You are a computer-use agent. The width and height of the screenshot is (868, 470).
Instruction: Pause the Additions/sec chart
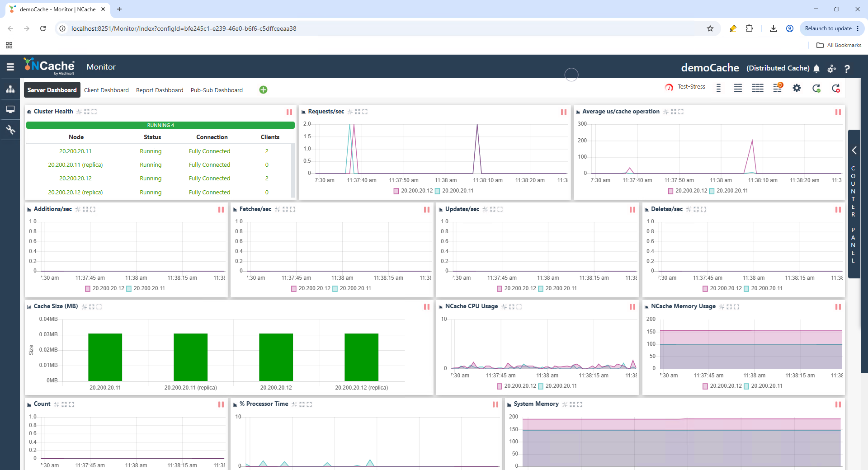pyautogui.click(x=221, y=210)
